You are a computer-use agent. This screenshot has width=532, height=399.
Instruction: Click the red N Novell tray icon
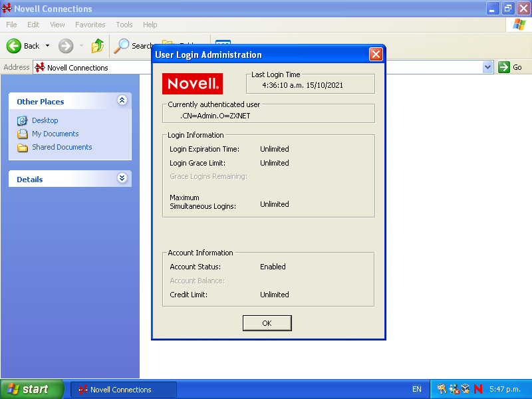pos(478,389)
